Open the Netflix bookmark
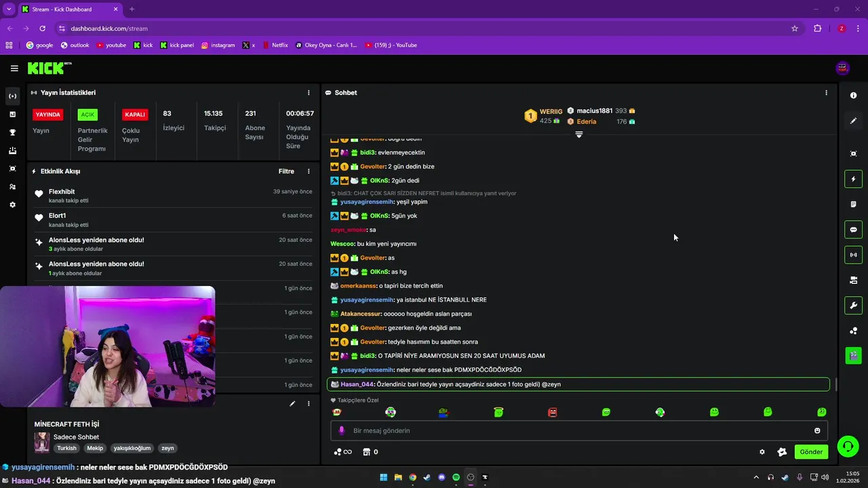Screen dimensions: 868x488 pos(275,45)
